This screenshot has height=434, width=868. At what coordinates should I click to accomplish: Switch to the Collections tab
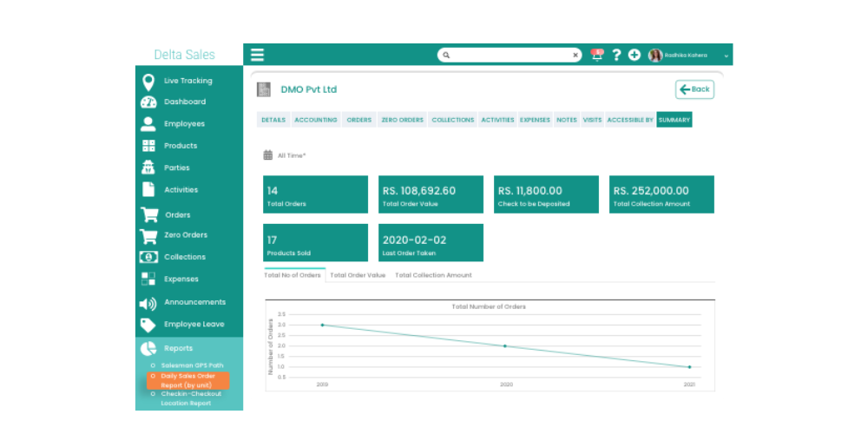coord(453,120)
